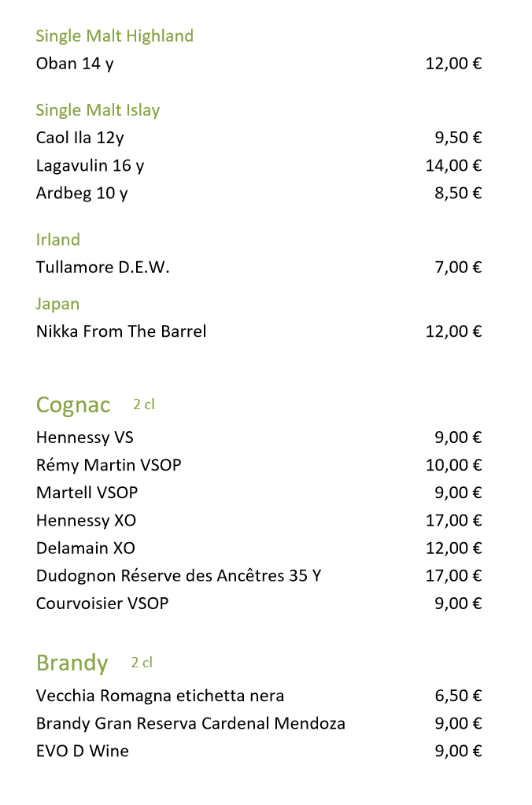Click Rémy Martin VSOP entry
This screenshot has height=805, width=532.
point(109,465)
